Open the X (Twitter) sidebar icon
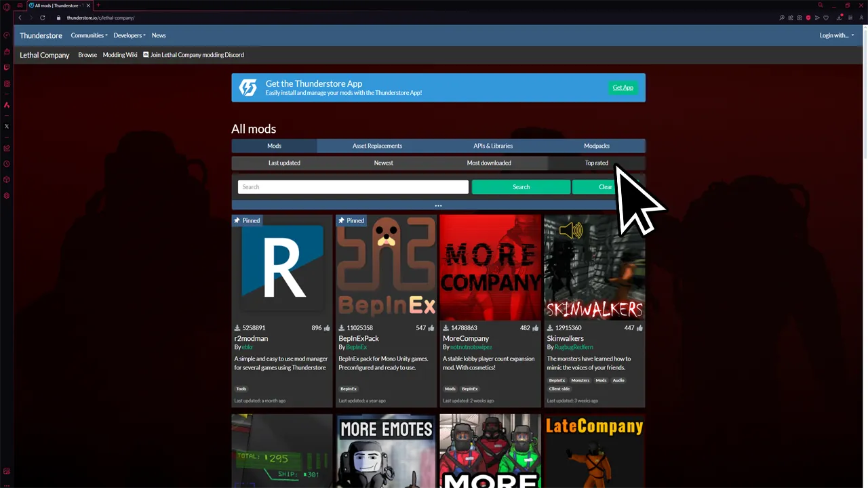 pos(7,126)
